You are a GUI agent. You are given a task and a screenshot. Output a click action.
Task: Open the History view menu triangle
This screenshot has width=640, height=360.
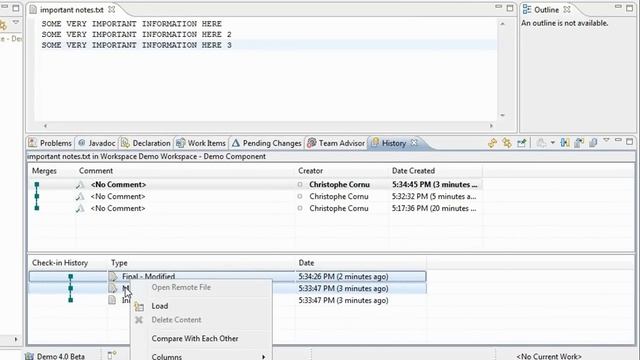pyautogui.click(x=607, y=140)
